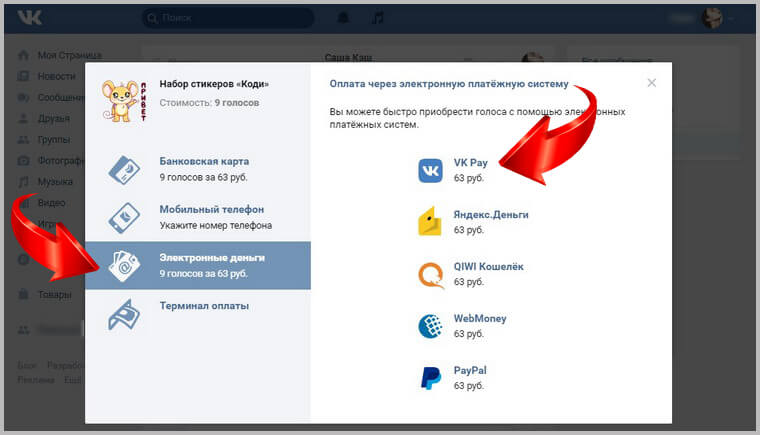Choose PayPal payment option
The image size is (760, 435).
click(x=452, y=378)
